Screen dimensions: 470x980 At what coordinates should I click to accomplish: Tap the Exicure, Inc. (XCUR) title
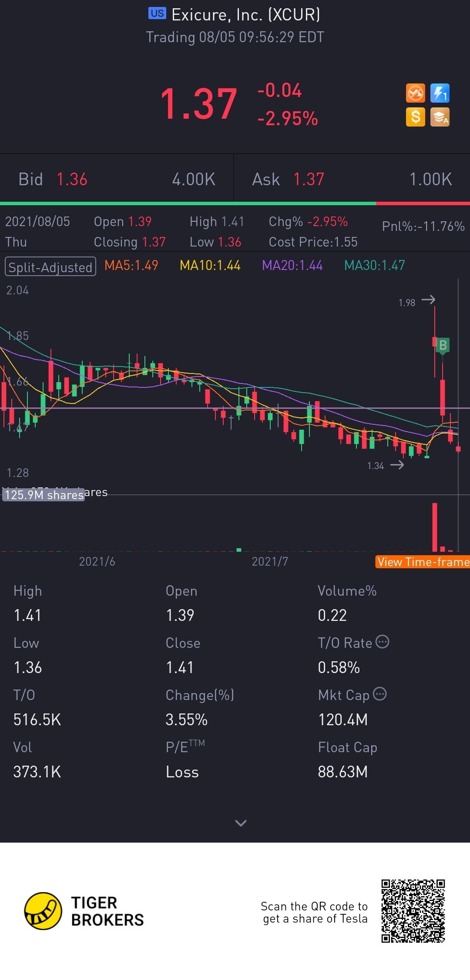click(x=246, y=15)
